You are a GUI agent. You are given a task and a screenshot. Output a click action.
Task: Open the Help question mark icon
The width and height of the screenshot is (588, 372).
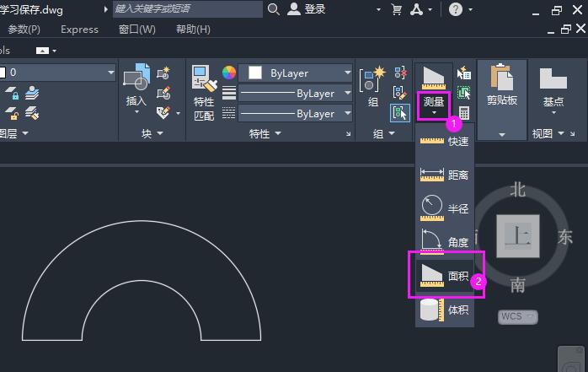pos(455,9)
